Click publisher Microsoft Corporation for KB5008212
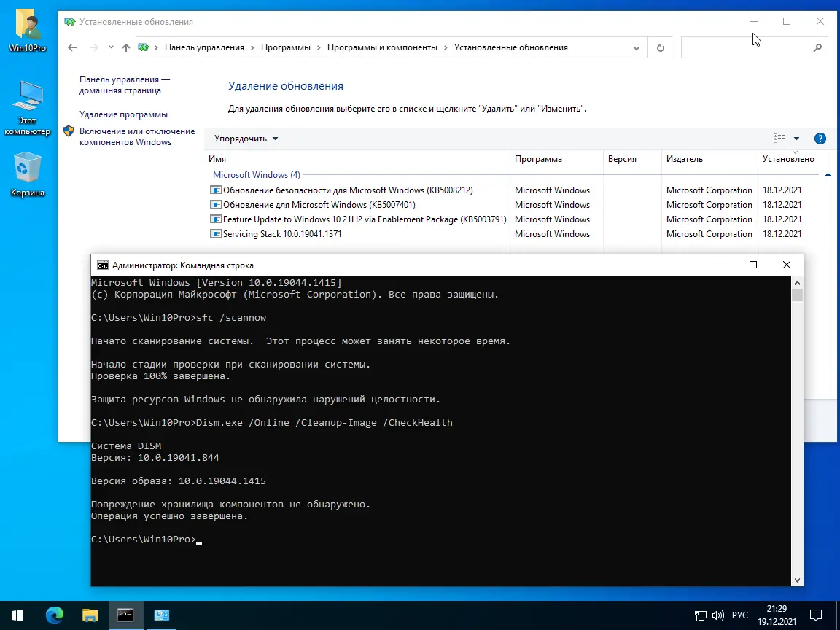This screenshot has height=630, width=840. click(x=709, y=190)
